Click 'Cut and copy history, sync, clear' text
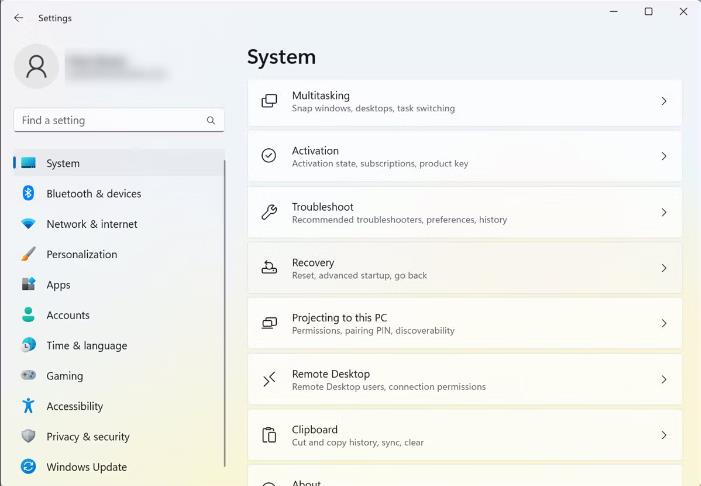The image size is (701, 486). [x=358, y=443]
